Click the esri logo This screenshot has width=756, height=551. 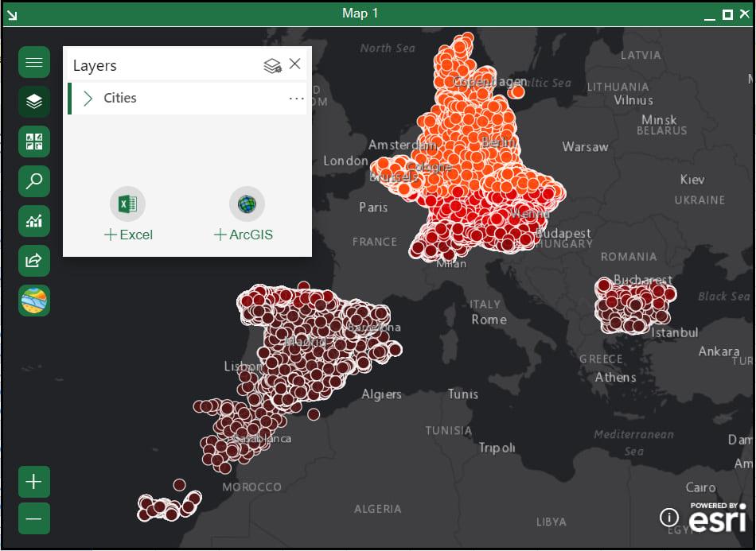(719, 518)
